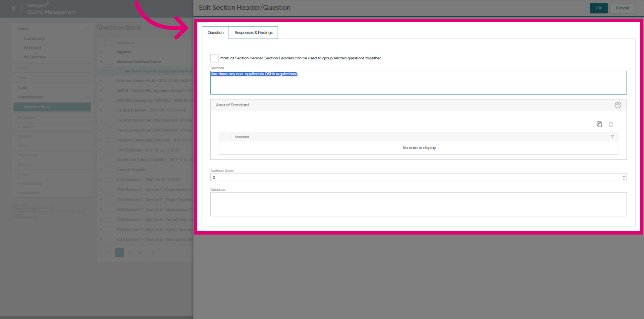Increase Available Score with up spinner
The width and height of the screenshot is (644, 319).
click(624, 176)
